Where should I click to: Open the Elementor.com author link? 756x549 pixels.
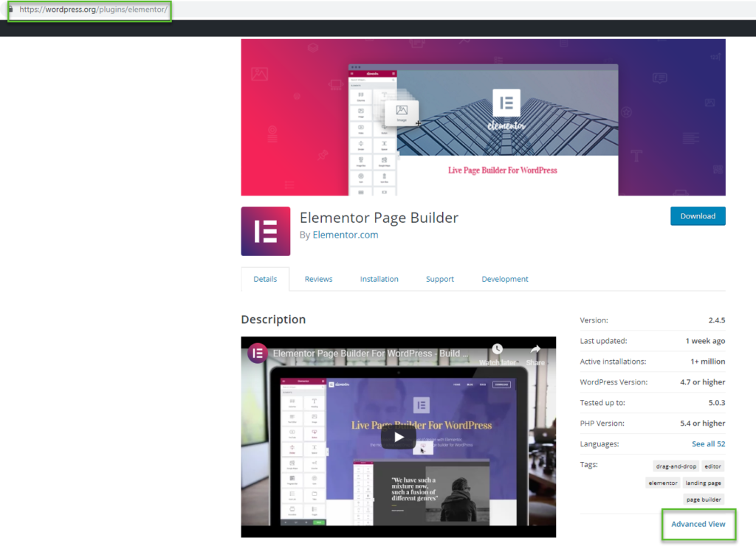coord(346,235)
